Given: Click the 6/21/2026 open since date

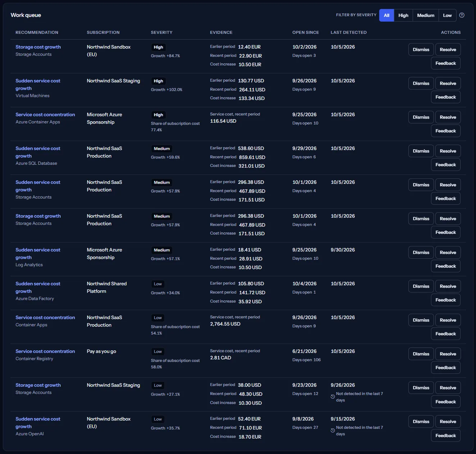Looking at the screenshot, I should click(304, 351).
